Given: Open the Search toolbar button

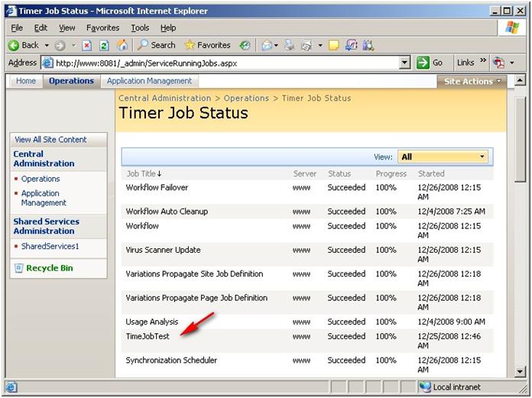Looking at the screenshot, I should click(157, 45).
